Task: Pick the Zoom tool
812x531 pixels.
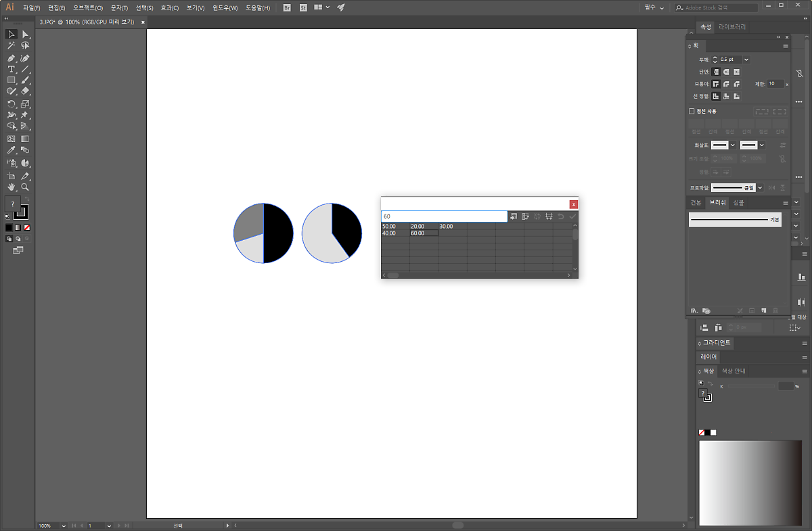Action: click(25, 187)
